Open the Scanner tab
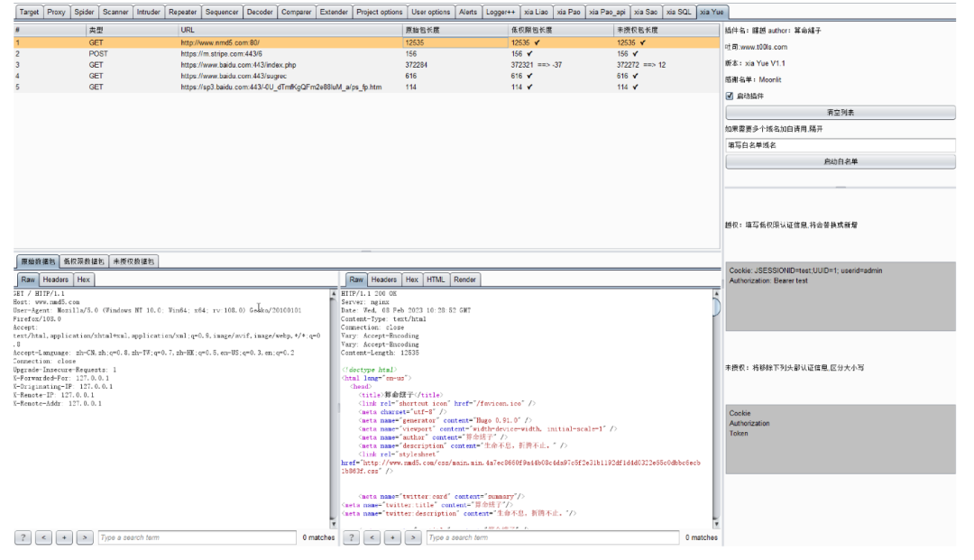The height and width of the screenshot is (560, 974). (115, 12)
